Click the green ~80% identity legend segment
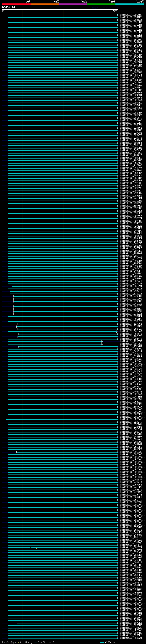 tap(101, 4)
